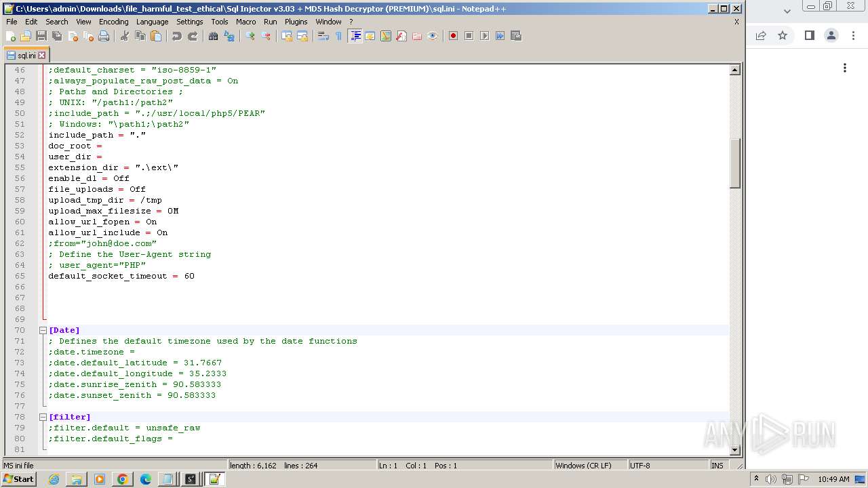The image size is (868, 488).
Task: Copy selection using the toolbar copy icon
Action: pyautogui.click(x=140, y=36)
